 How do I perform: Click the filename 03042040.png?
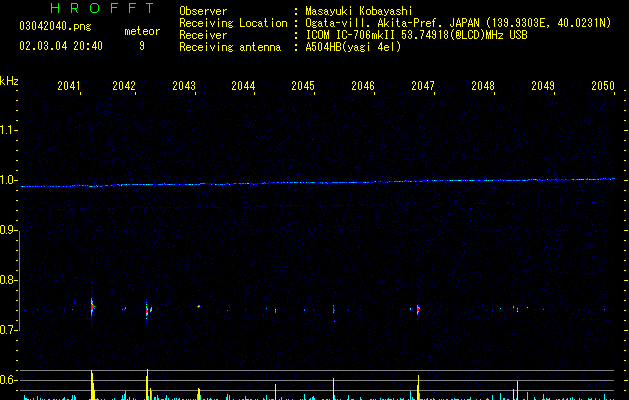pyautogui.click(x=55, y=27)
